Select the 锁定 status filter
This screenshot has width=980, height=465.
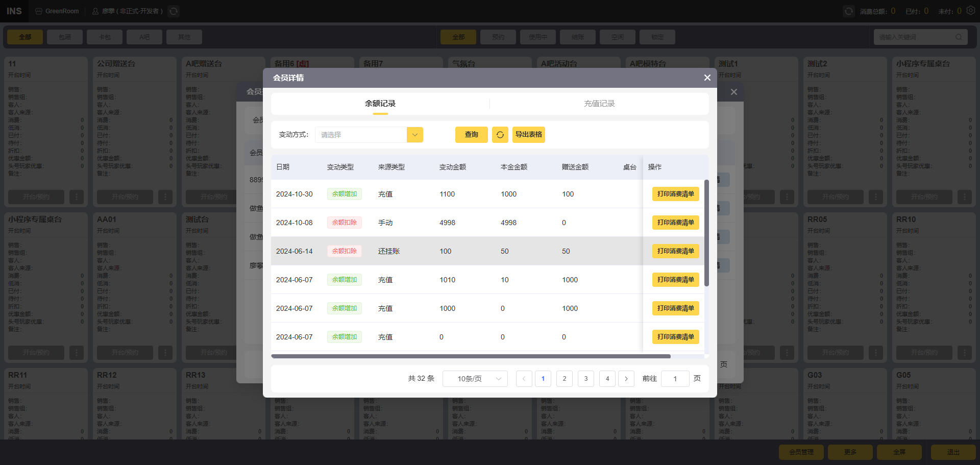click(657, 37)
